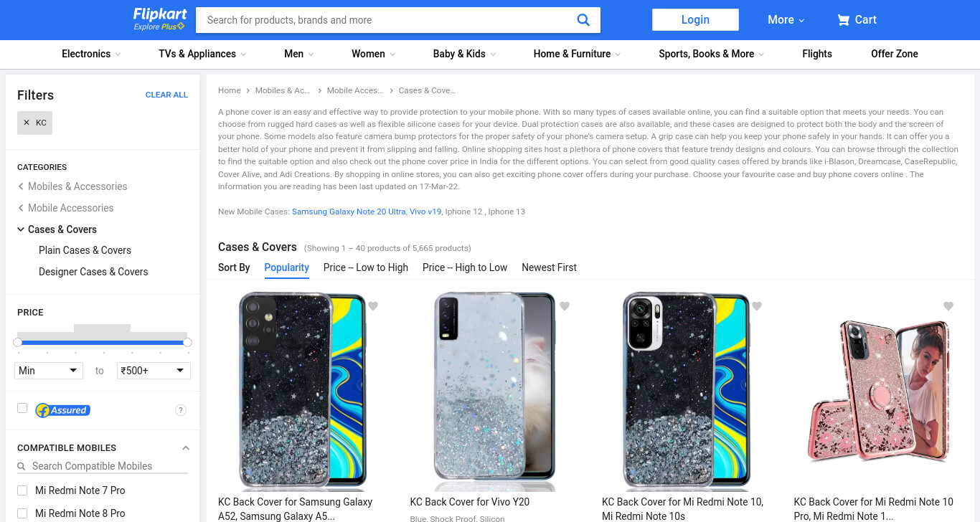The image size is (980, 522).
Task: Wishlist the Samsung Galaxy A52 cover heart
Action: (373, 306)
